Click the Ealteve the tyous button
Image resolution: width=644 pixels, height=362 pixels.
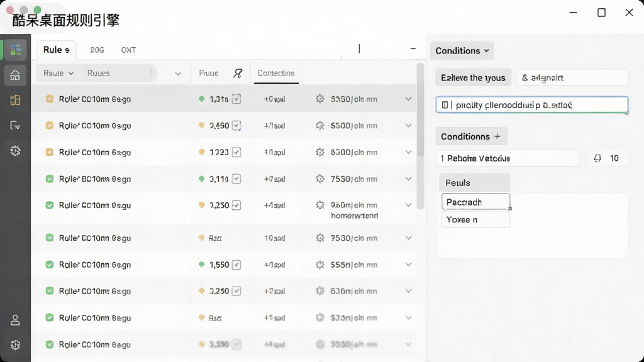click(473, 77)
